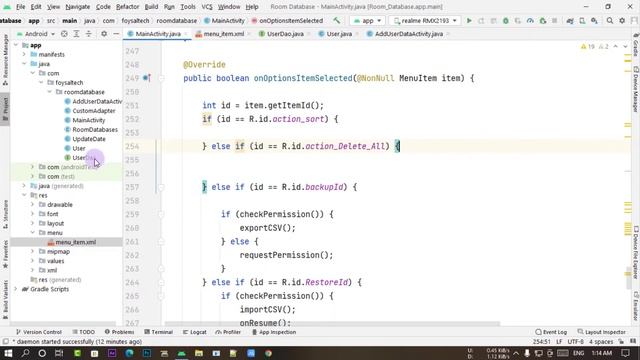Toggle the Device File Explorer side tab

(x=636, y=253)
